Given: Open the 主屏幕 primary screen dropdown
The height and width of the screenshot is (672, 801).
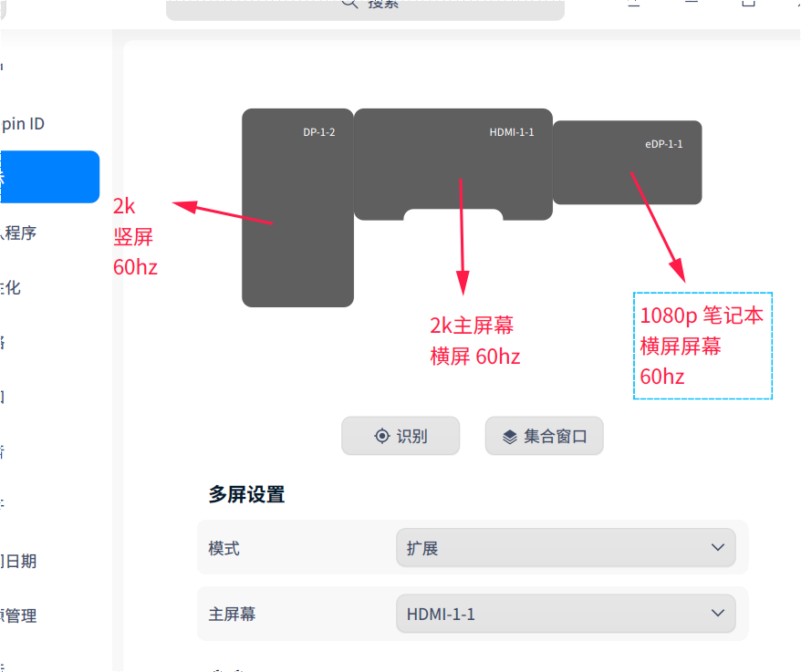Looking at the screenshot, I should click(566, 614).
